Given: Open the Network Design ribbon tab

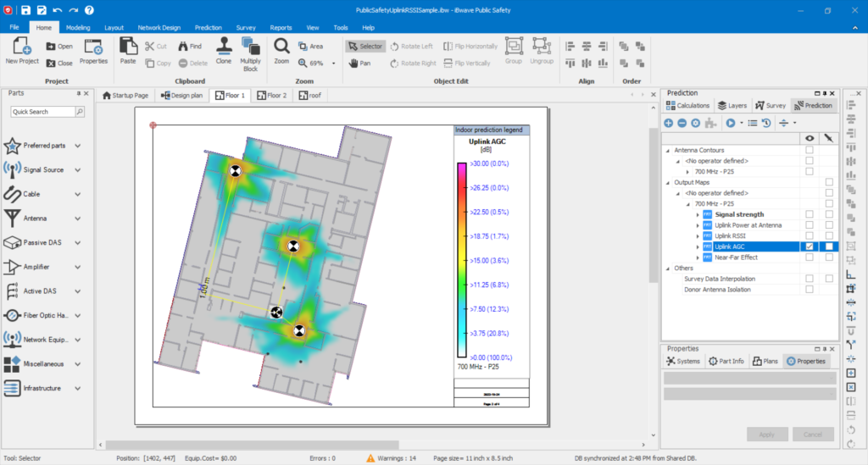Looking at the screenshot, I should (x=159, y=27).
